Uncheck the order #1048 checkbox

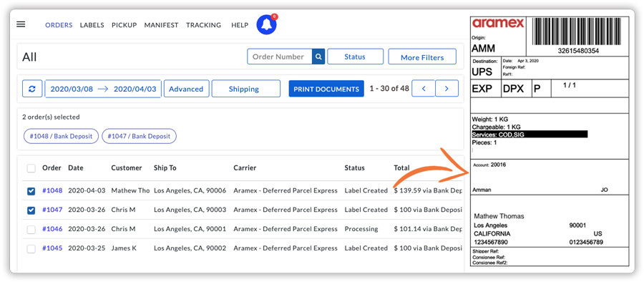point(31,190)
